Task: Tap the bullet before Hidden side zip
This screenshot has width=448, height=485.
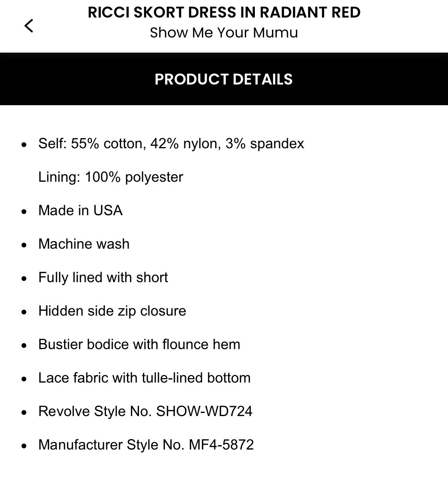Action: pyautogui.click(x=25, y=312)
